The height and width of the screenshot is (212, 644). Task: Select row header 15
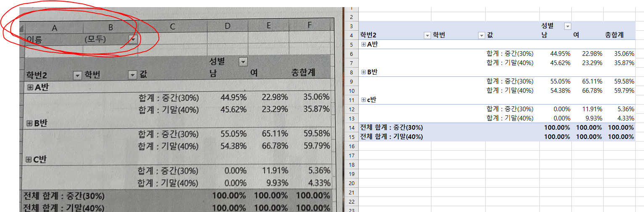pyautogui.click(x=351, y=136)
